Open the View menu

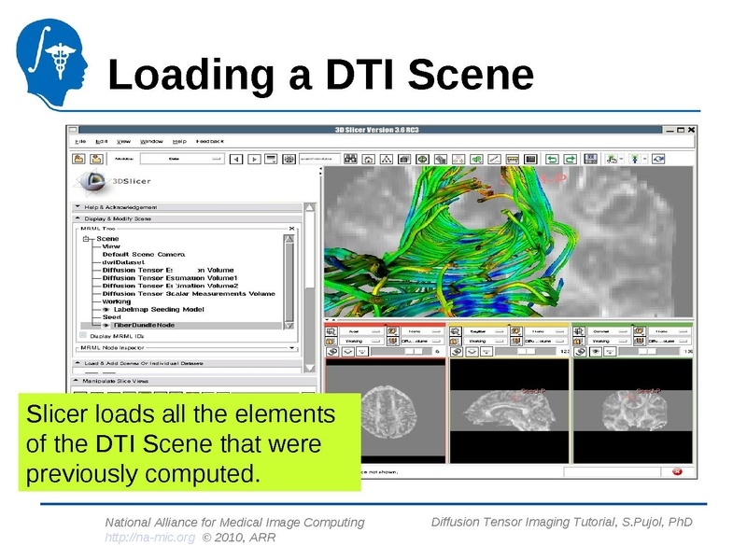point(124,142)
